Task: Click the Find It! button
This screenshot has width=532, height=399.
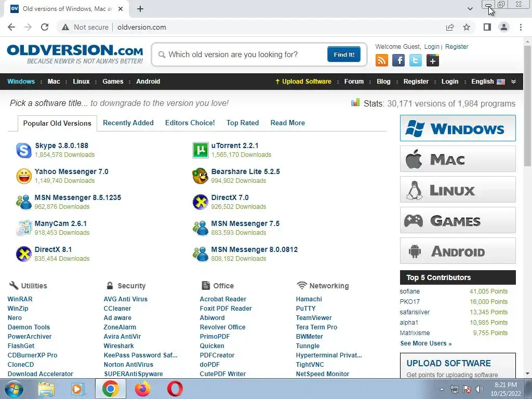Action: (x=344, y=54)
